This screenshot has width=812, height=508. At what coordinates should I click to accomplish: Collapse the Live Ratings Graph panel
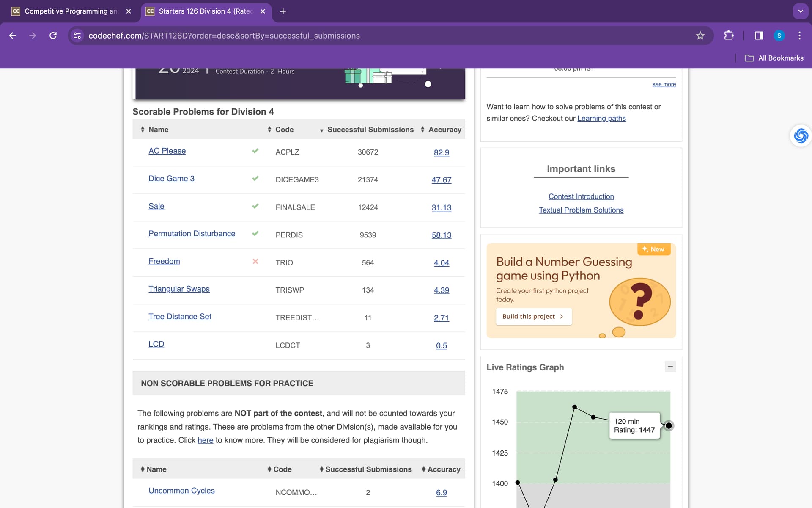click(670, 367)
